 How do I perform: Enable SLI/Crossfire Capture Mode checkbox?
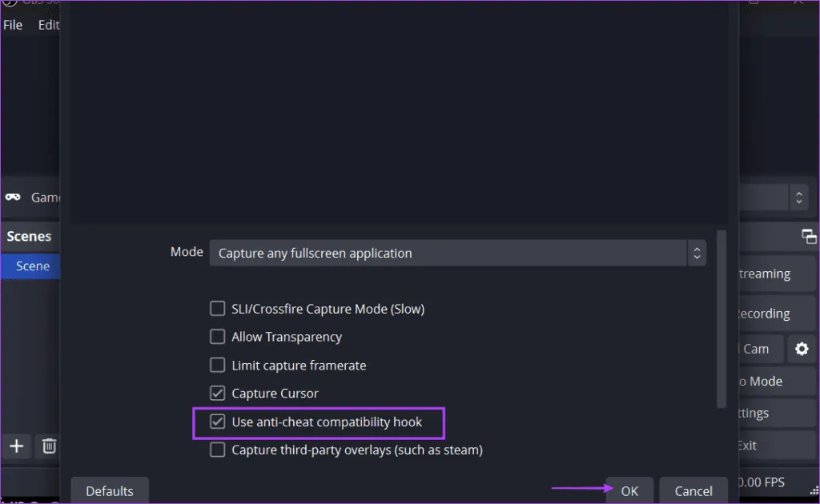217,309
